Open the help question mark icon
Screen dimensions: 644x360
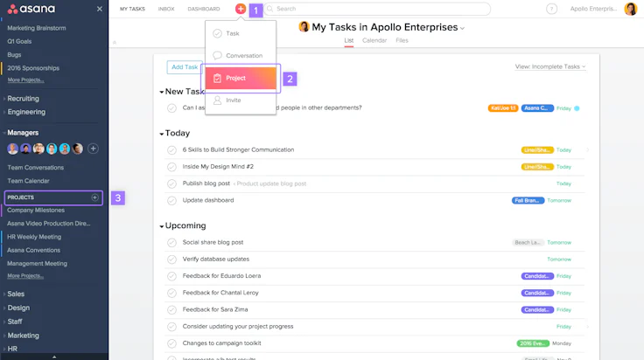551,9
